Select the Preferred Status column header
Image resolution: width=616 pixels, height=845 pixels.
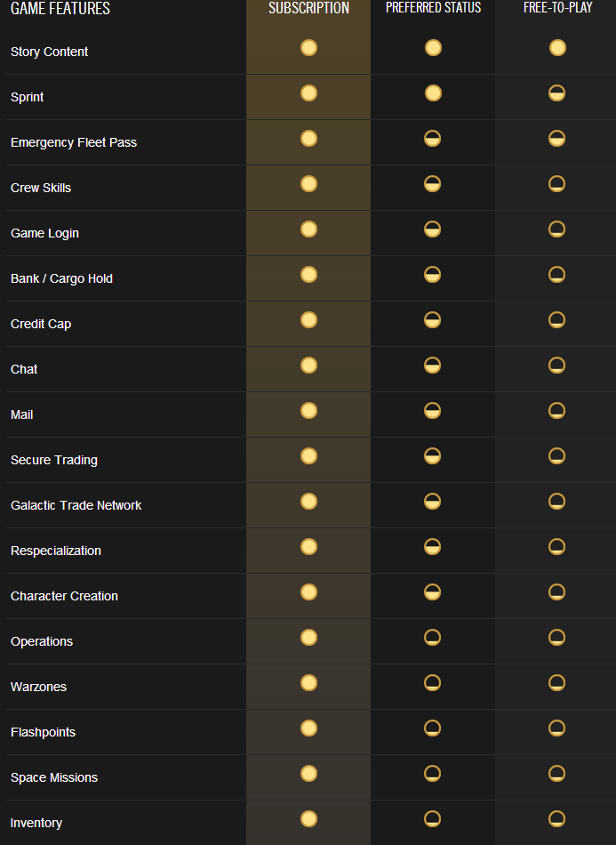433,7
